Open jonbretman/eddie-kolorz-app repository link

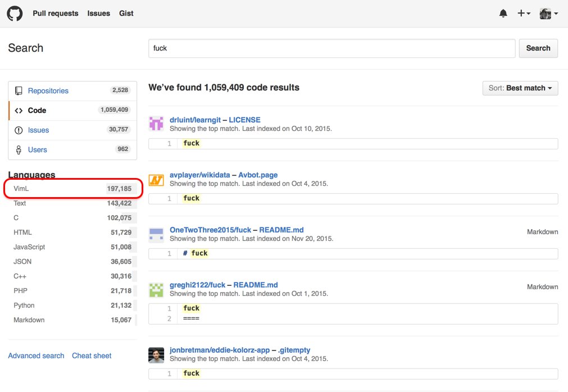click(220, 350)
